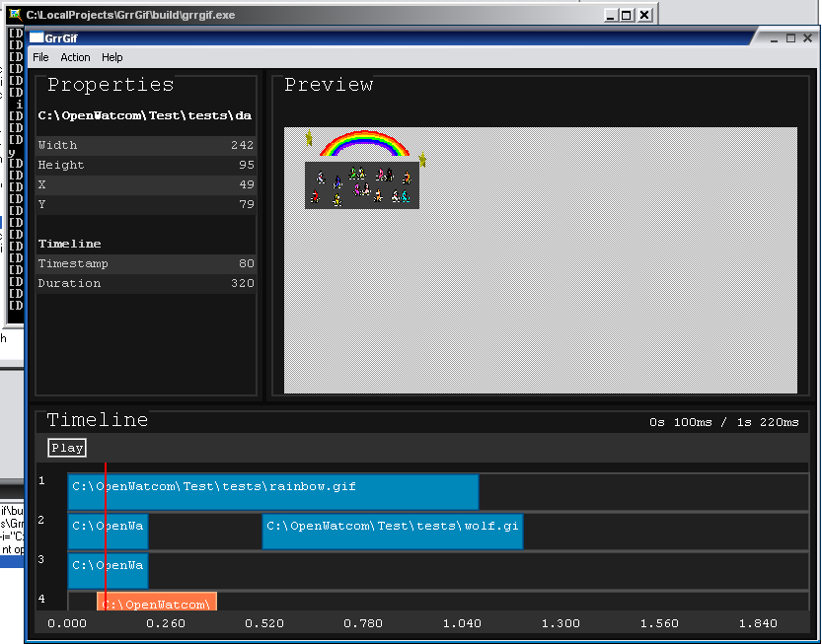
Task: Edit the Width property value 242
Action: (x=242, y=145)
